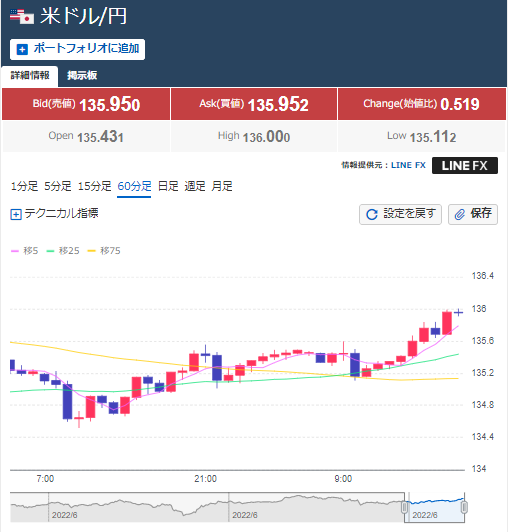Expand the テクニカル指標 plus icon

16,214
